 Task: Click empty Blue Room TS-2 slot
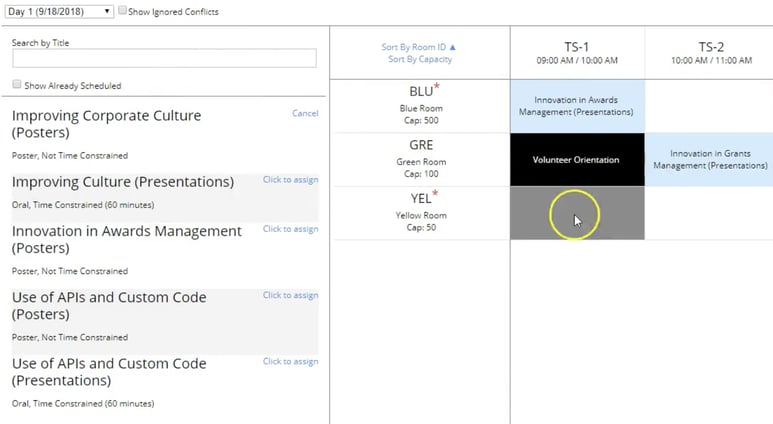point(710,106)
